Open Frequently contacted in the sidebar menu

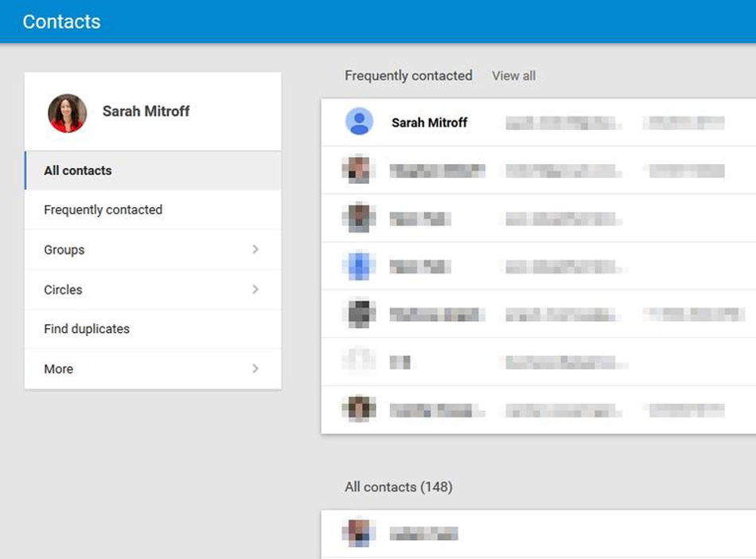[103, 209]
